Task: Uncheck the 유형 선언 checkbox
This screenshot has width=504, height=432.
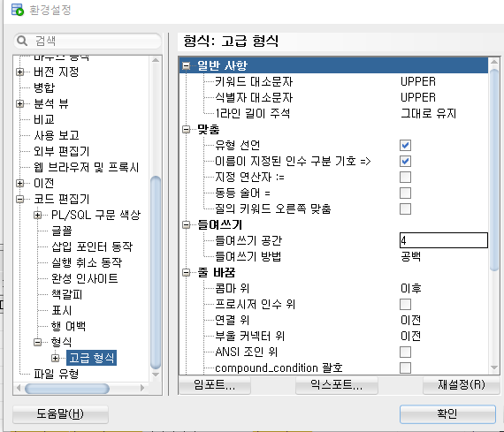Action: 405,145
